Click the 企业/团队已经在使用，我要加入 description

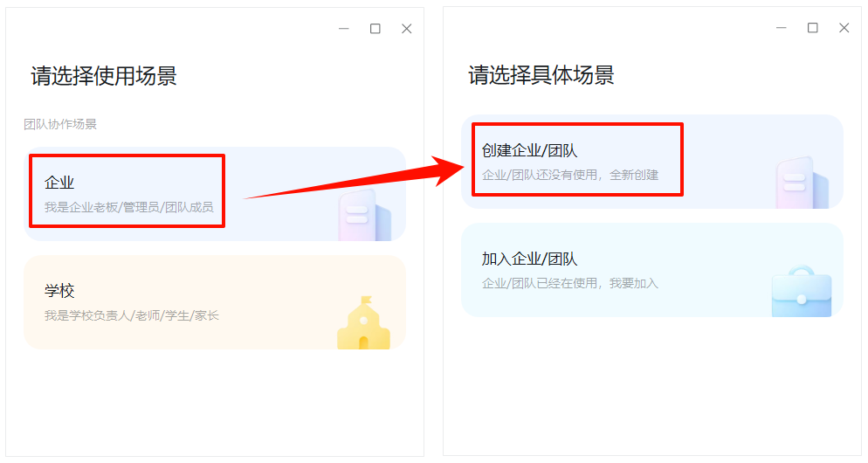(569, 283)
